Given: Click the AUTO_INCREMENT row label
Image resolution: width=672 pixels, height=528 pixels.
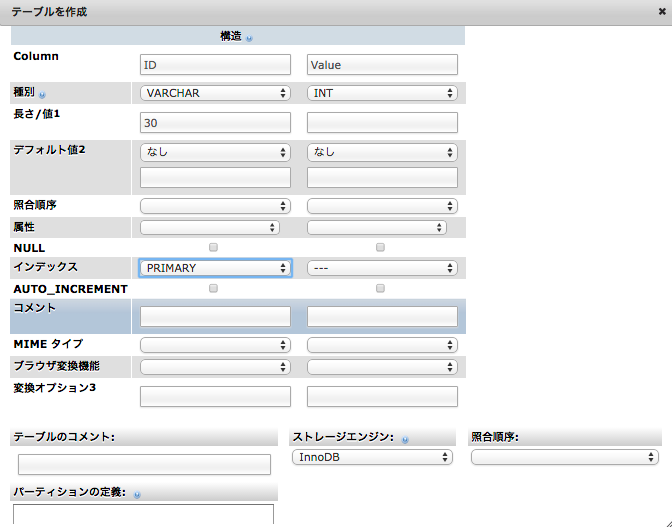Looking at the screenshot, I should [x=70, y=289].
